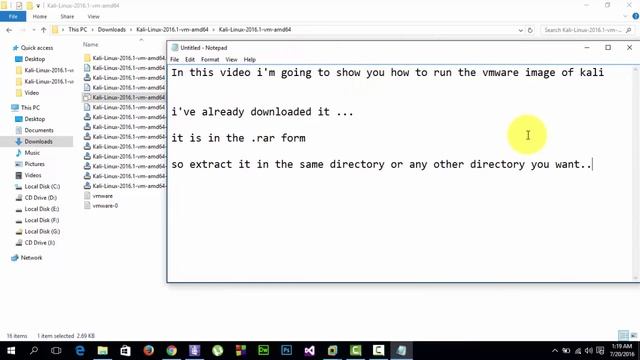640x360 pixels.
Task: Go up one folder level in Explorer
Action: pos(43,30)
